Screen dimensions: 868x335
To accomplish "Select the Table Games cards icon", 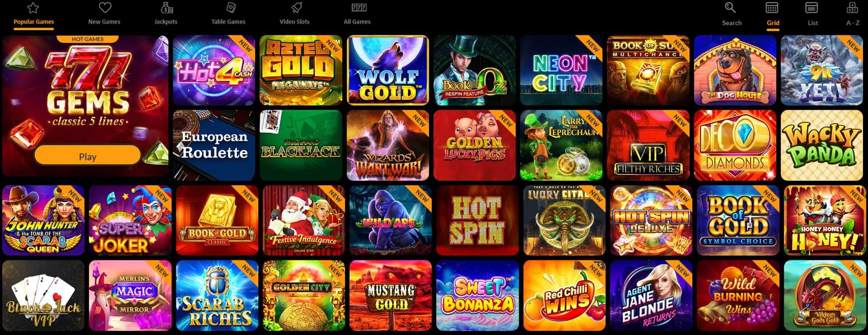I will 231,8.
